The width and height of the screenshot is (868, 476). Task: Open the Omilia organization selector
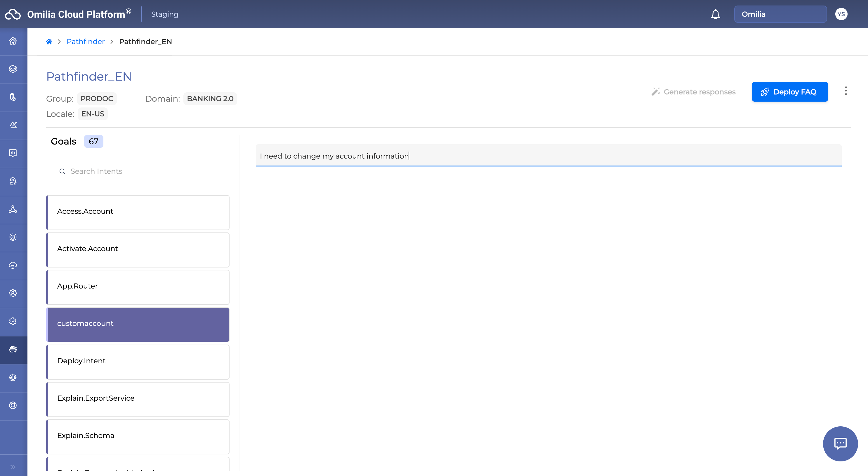point(780,14)
